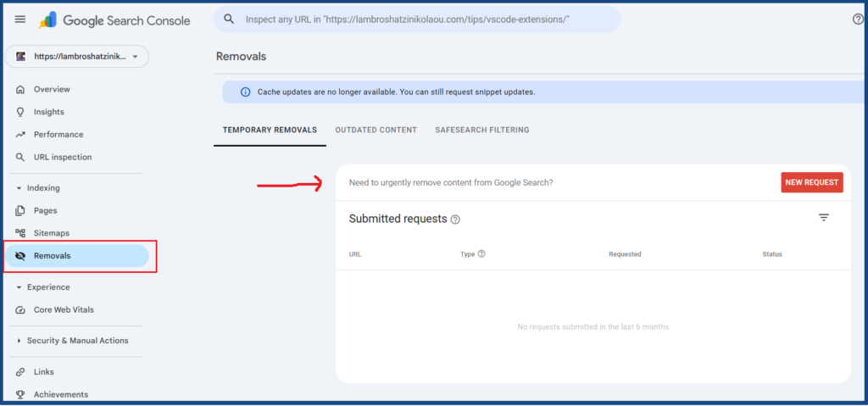Open the help question mark icon
Screen dimensions: 868x406
tap(858, 19)
